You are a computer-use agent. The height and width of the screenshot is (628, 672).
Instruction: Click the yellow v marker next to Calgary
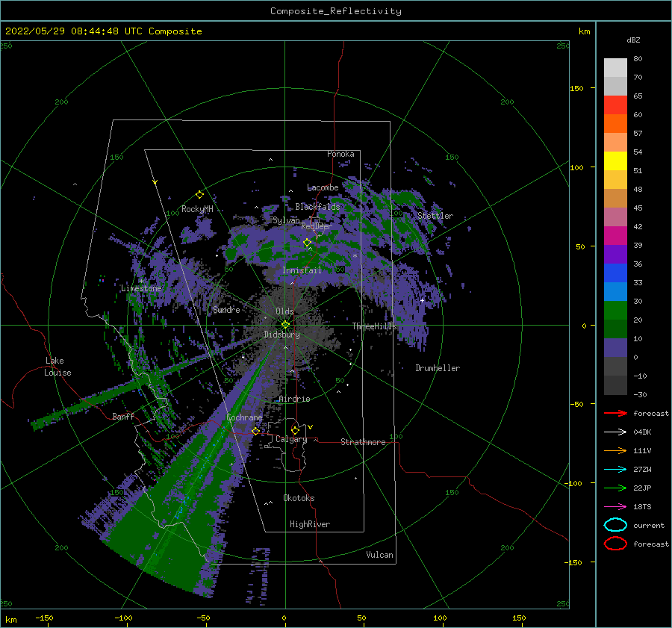click(x=310, y=427)
